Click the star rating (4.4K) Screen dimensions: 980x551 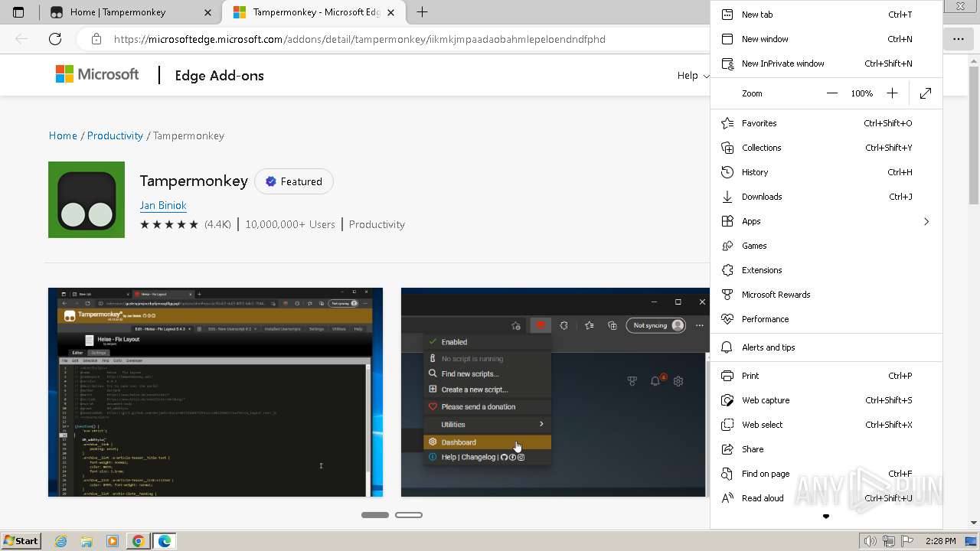185,224
